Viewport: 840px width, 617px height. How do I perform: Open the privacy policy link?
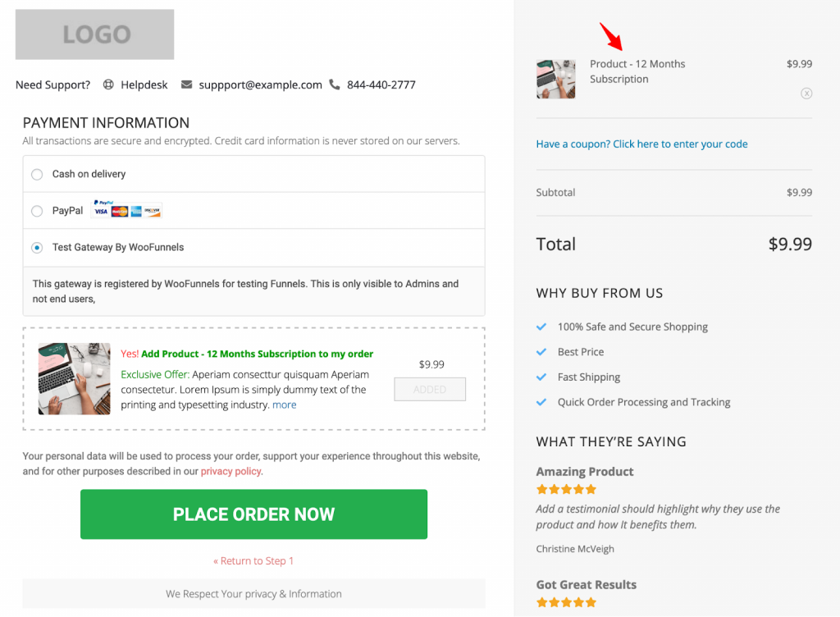(x=231, y=471)
